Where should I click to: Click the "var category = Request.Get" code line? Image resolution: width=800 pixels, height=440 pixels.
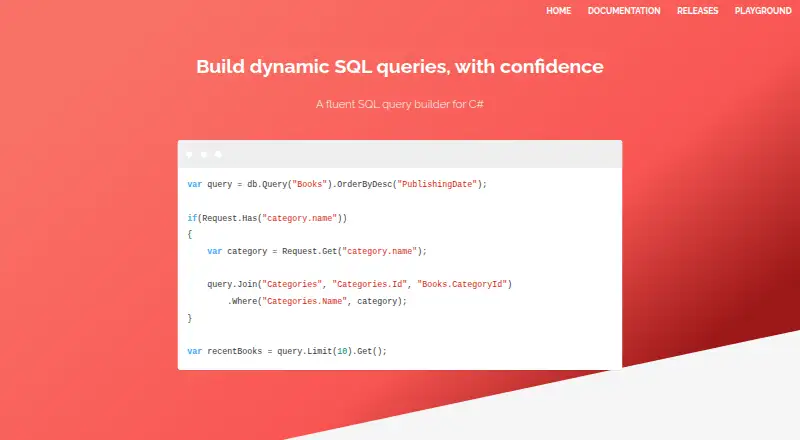316,251
